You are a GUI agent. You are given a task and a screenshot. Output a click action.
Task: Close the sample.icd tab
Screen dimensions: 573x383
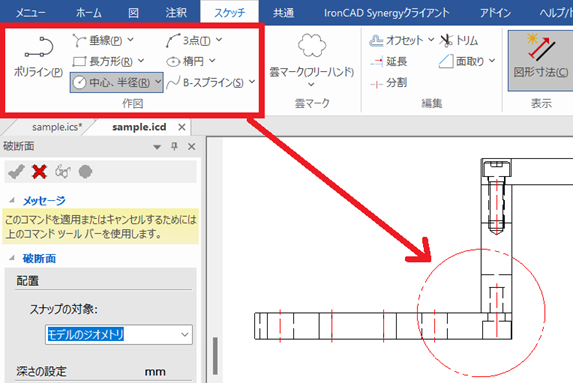[182, 127]
